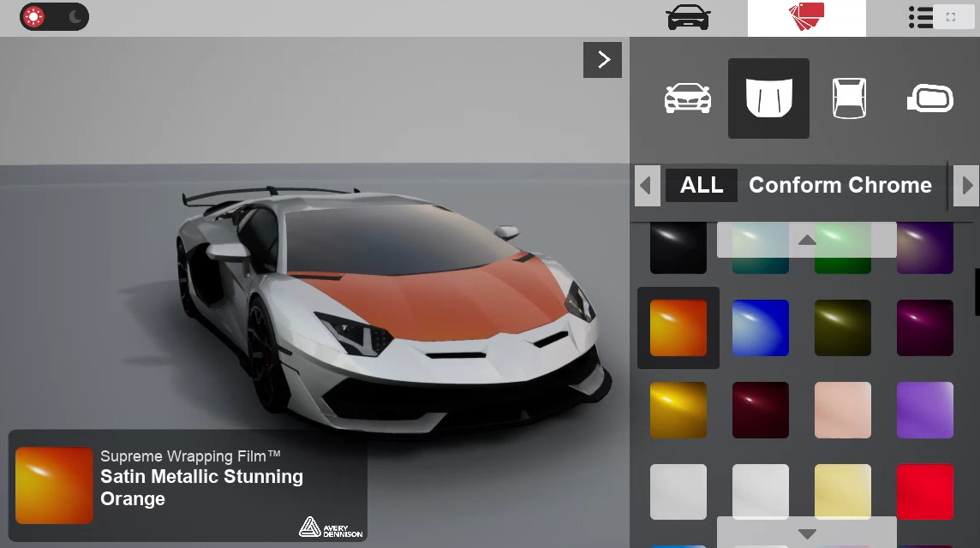Image resolution: width=980 pixels, height=548 pixels.
Task: Choose the black gloss swatch
Action: pos(678,248)
